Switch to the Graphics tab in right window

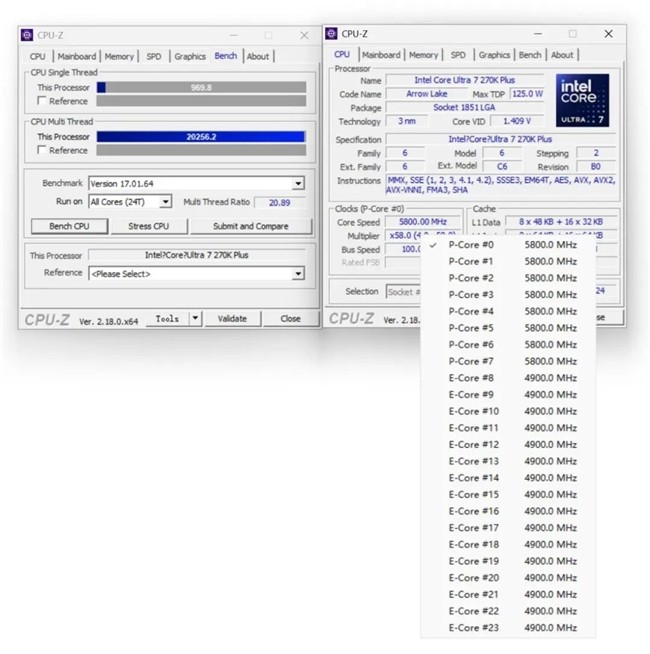coord(494,55)
